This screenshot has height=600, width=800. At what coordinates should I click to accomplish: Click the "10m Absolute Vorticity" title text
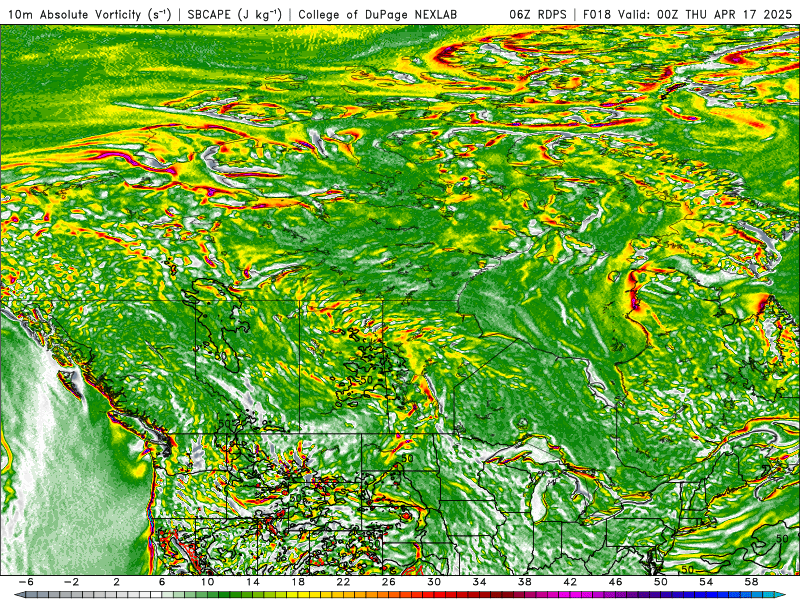[74, 14]
